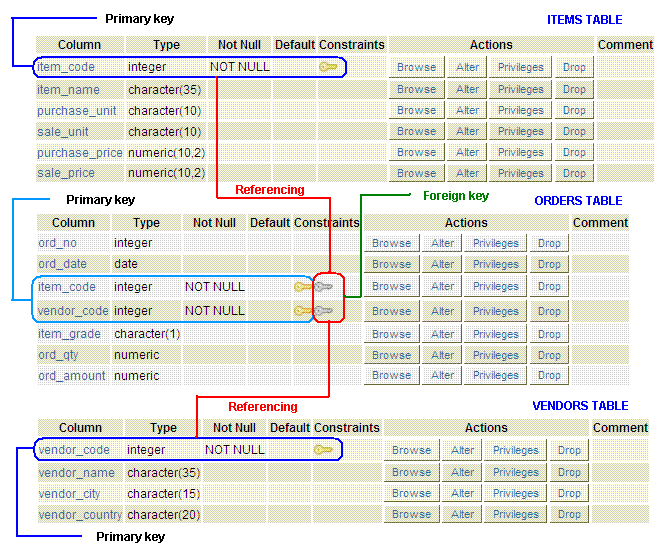Click gold primary key icon in ORDERS item_code row
Image resolution: width=658 pixels, height=557 pixels.
[303, 287]
